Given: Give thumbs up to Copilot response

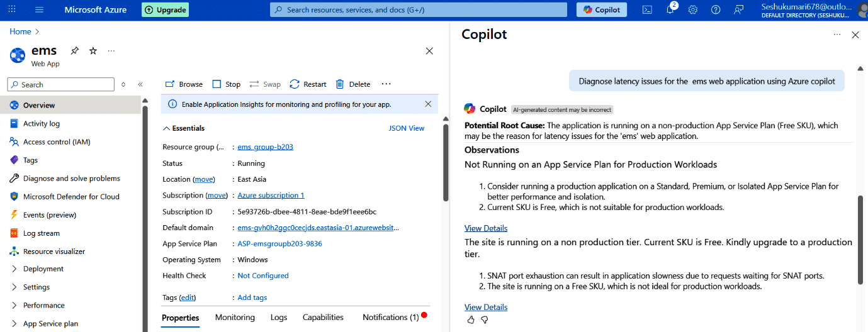Looking at the screenshot, I should click(471, 319).
